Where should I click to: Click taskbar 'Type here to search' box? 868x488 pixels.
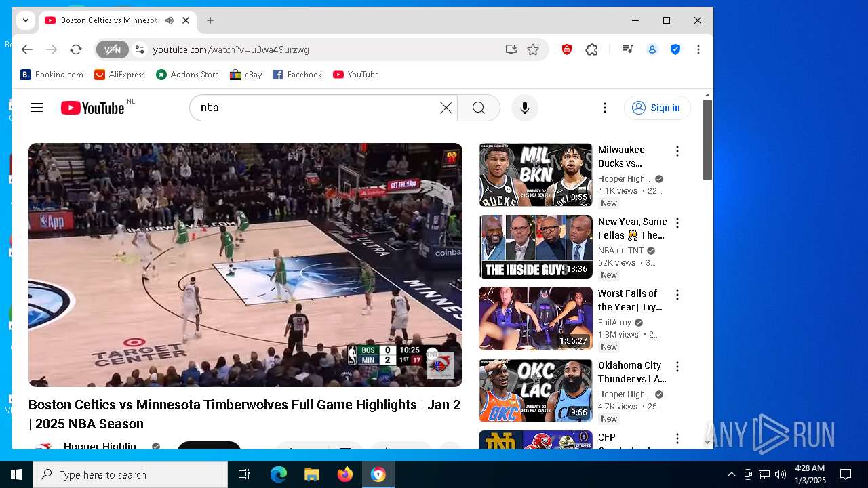pos(130,474)
